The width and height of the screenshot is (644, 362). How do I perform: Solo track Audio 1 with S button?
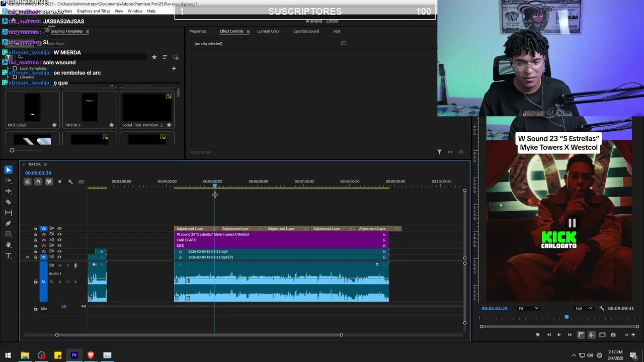(67, 265)
